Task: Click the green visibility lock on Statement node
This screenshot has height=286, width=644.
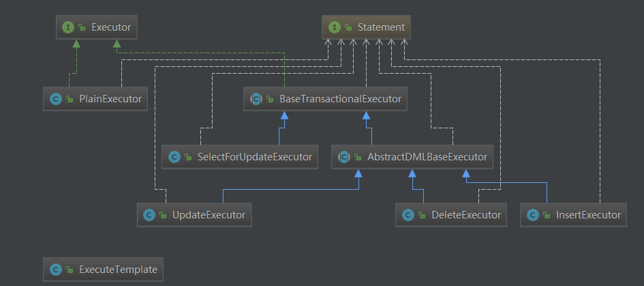Action: click(348, 28)
